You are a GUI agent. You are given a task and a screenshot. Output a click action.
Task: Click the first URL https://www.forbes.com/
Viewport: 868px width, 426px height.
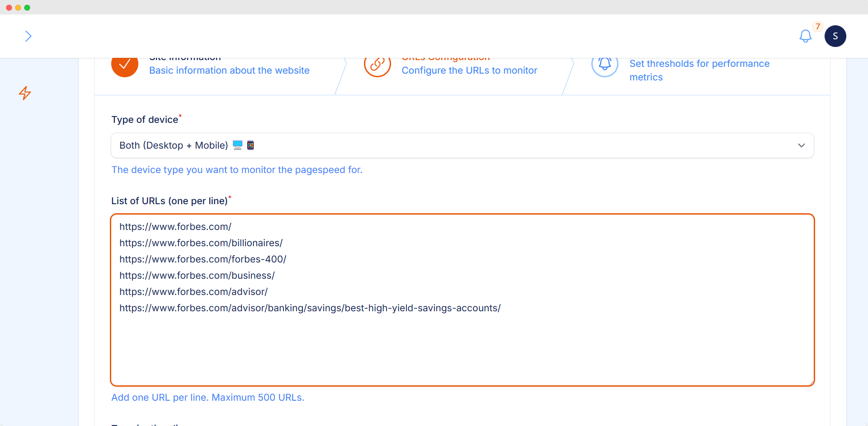[x=175, y=227]
